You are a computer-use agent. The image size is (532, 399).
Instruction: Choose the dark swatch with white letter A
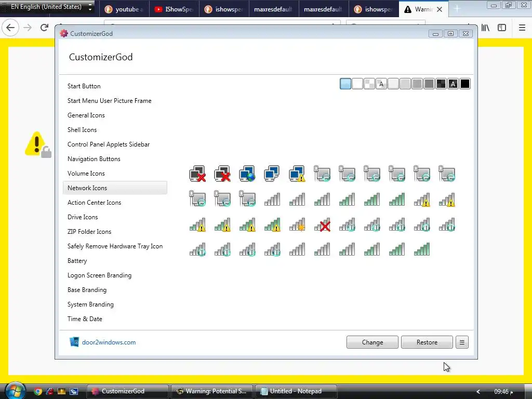coord(453,84)
